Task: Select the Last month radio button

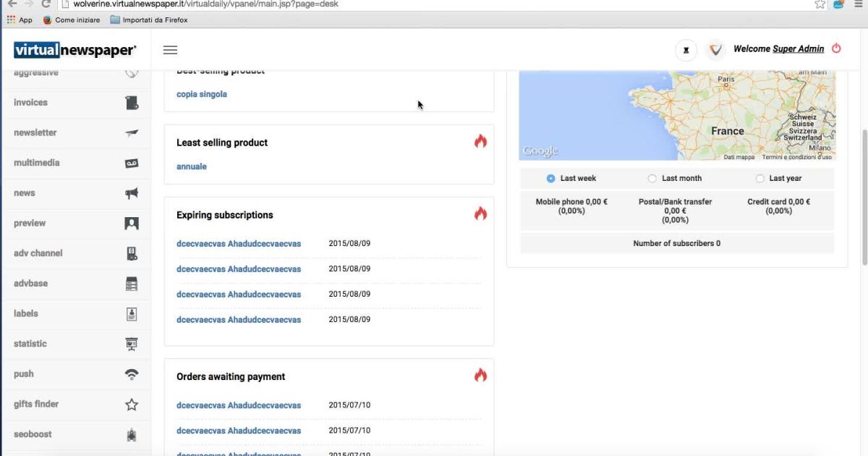Action: (652, 178)
